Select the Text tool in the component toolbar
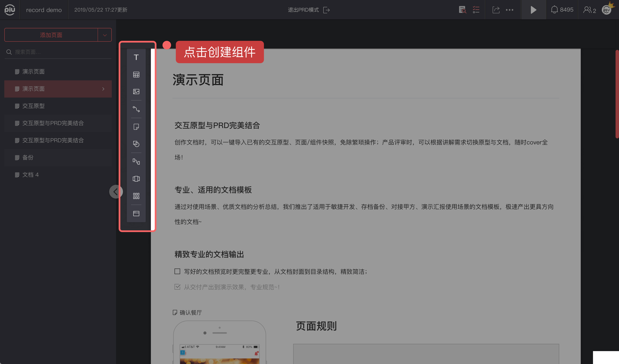The width and height of the screenshot is (619, 364). 136,57
